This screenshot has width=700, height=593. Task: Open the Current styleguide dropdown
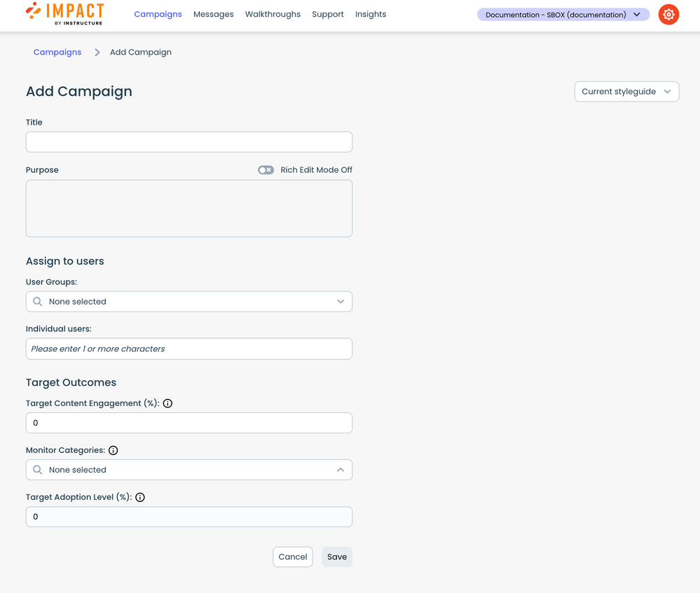[x=626, y=92]
